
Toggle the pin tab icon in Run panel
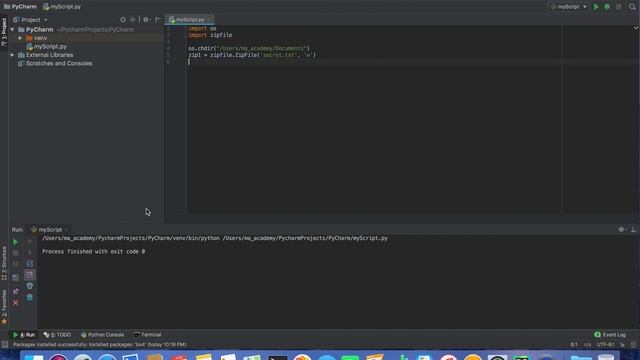pos(15,291)
